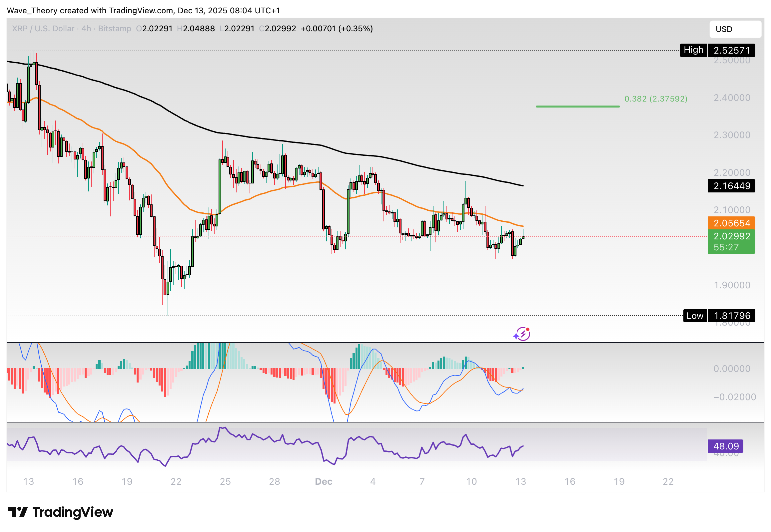
Task: Click the 22 date label in future axis
Action: 668,482
